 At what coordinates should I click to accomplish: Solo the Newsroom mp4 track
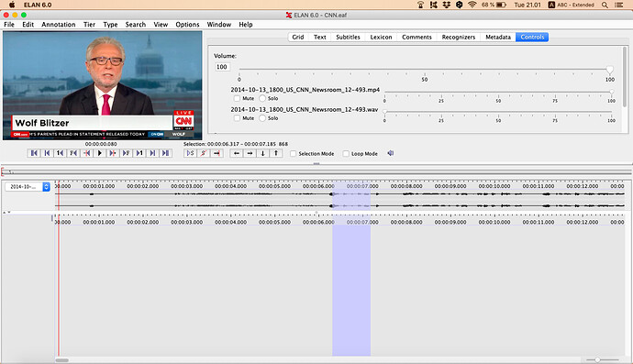pyautogui.click(x=262, y=98)
